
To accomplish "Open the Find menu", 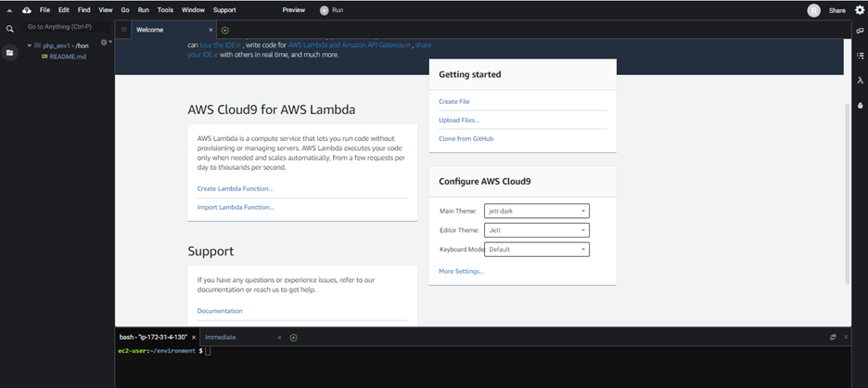I will pos(83,10).
